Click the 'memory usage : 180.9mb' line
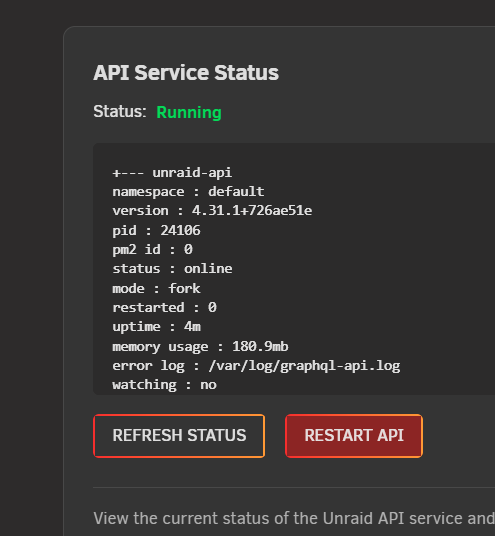The height and width of the screenshot is (536, 495). 200,347
